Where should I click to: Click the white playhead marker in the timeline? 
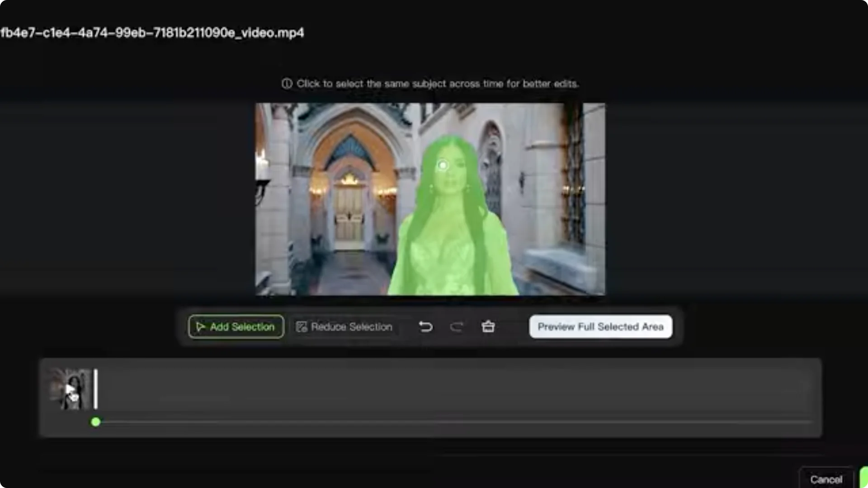[x=95, y=389]
